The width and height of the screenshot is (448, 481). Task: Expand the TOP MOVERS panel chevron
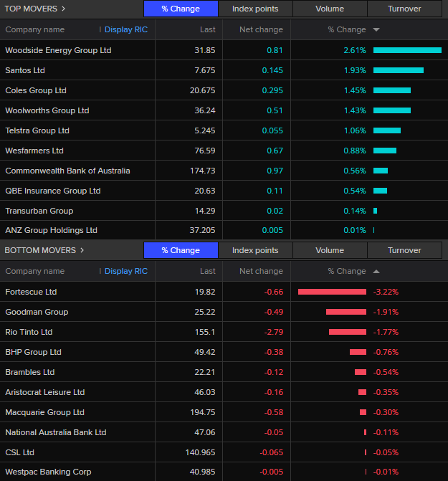63,9
